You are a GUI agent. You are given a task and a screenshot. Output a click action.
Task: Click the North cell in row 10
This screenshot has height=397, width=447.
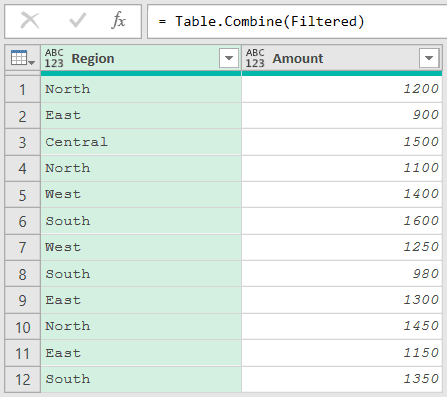[141, 327]
